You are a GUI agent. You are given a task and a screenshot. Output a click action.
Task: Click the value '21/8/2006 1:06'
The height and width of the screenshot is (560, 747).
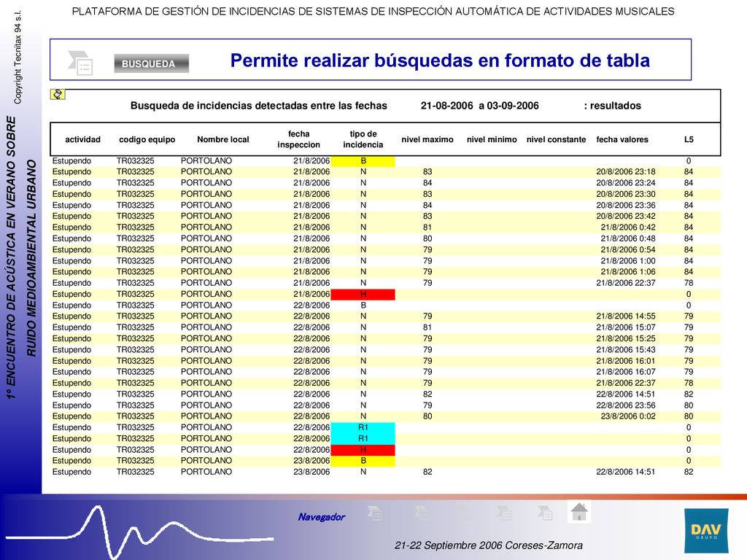tap(628, 272)
